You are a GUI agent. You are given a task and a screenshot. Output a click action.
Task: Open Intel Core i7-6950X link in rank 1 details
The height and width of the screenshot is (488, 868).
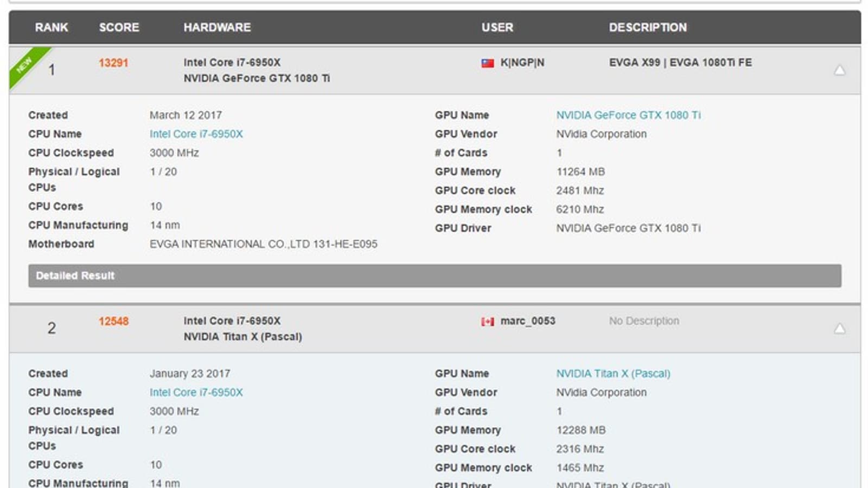point(196,134)
